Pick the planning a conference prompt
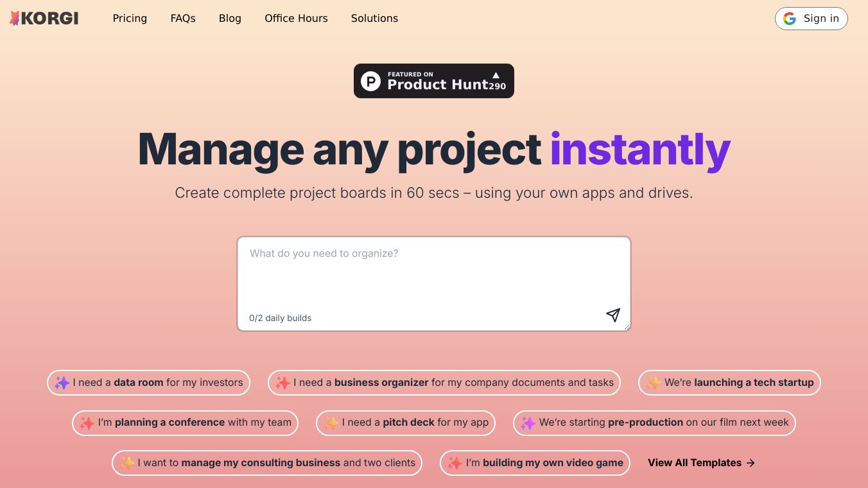The width and height of the screenshot is (868, 488). tap(185, 423)
